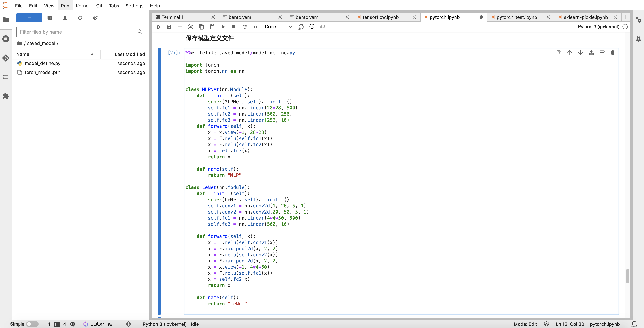This screenshot has width=644, height=328.
Task: Open the cell type Code dropdown
Action: tap(278, 27)
